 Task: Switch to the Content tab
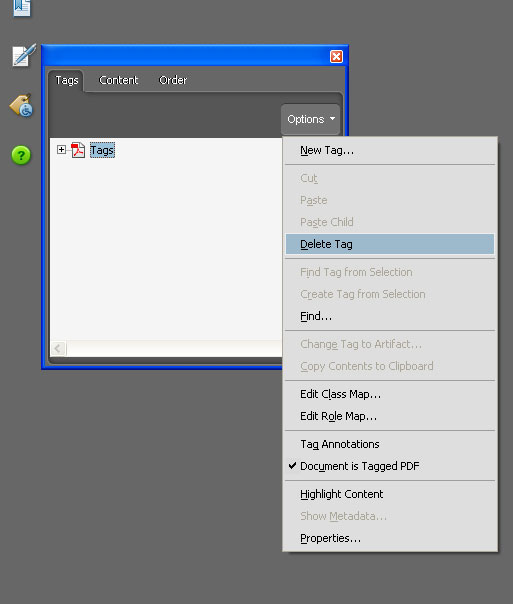[119, 80]
